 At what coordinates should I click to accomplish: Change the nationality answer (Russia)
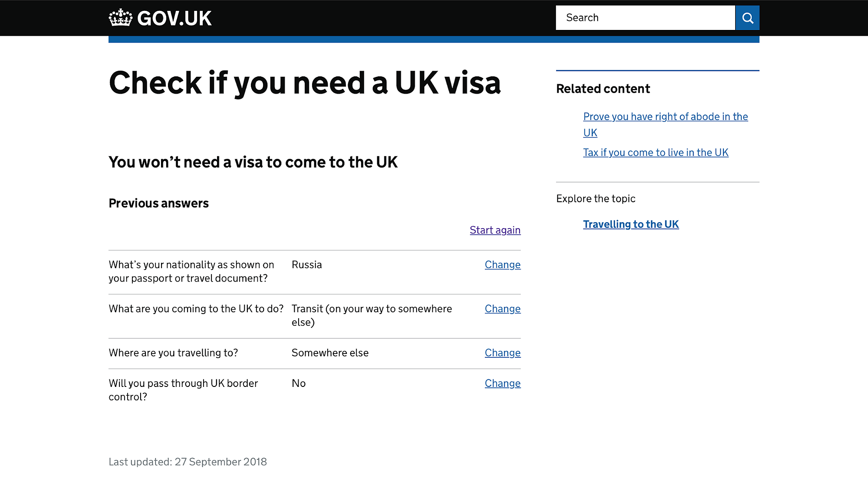tap(503, 265)
